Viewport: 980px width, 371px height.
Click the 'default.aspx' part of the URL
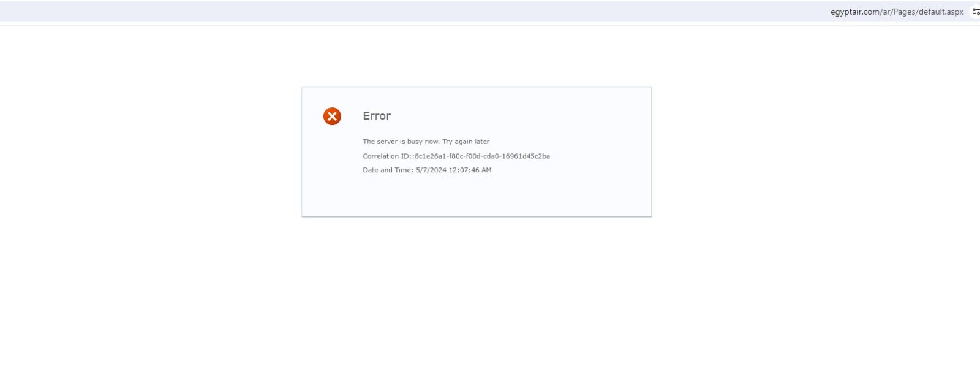[941, 12]
